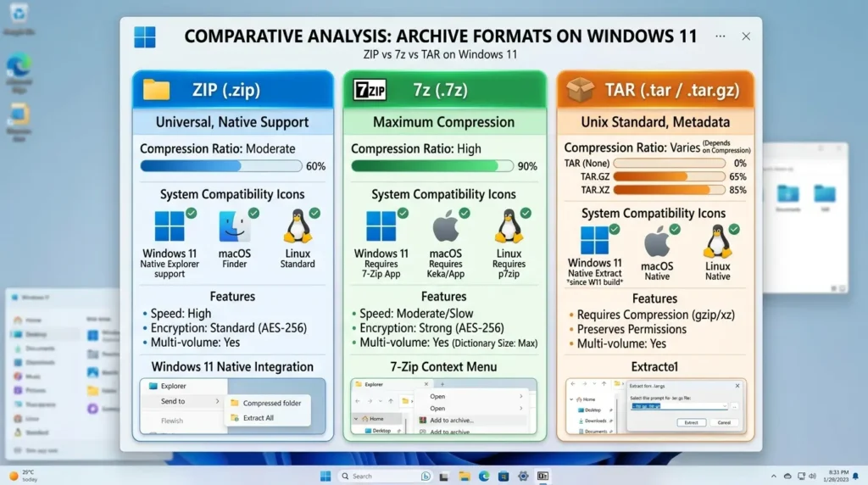Click the Extract button in the dialog
868x485 pixels.
tap(692, 422)
